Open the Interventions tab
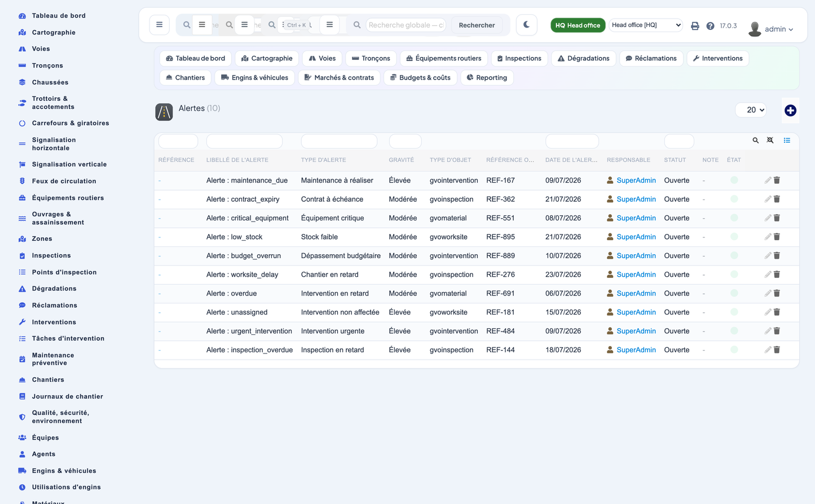Image resolution: width=815 pixels, height=504 pixels. click(717, 58)
